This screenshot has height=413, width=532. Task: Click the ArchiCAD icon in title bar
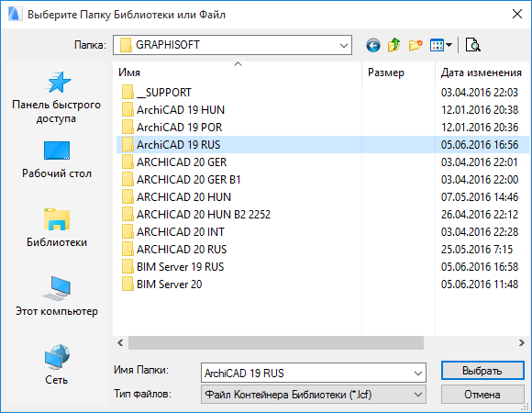click(x=16, y=15)
